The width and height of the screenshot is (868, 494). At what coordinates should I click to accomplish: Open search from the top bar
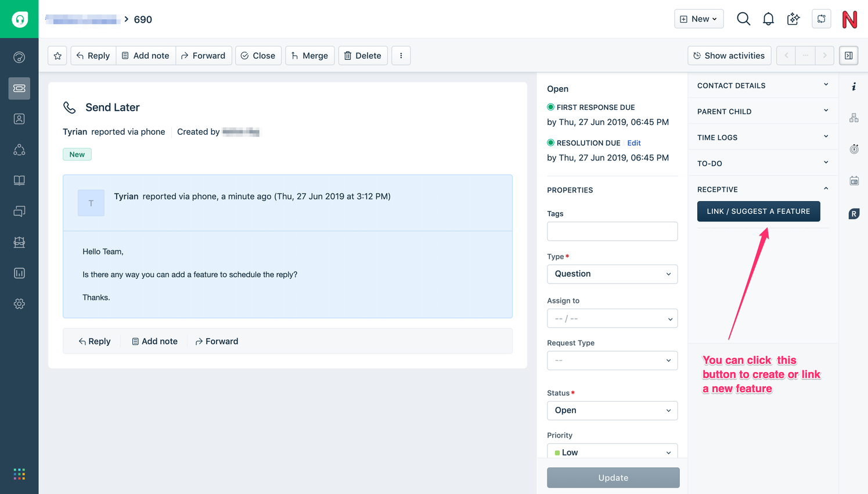pyautogui.click(x=743, y=19)
